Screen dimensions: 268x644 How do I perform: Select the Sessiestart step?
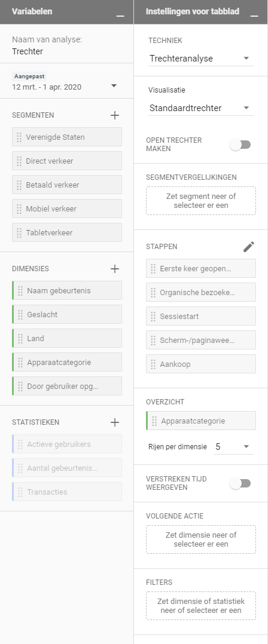tap(201, 316)
